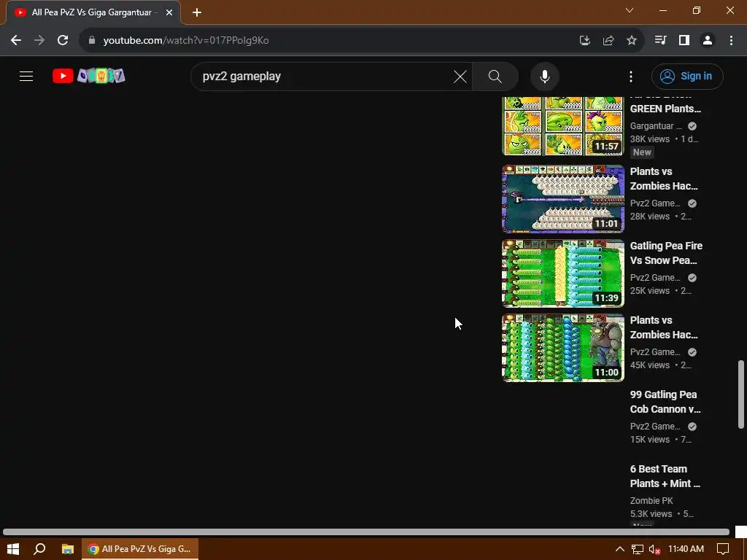The height and width of the screenshot is (560, 747).
Task: Click the install app icon in address bar
Action: (585, 41)
